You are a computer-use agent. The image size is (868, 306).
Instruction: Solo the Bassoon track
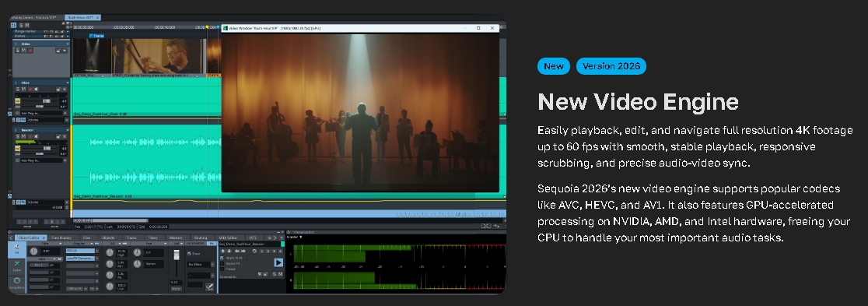[17, 135]
